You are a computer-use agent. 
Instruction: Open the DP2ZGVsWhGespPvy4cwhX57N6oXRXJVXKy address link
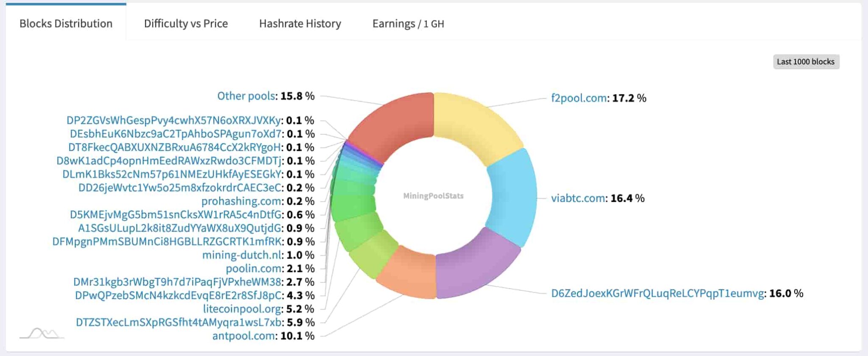[173, 120]
